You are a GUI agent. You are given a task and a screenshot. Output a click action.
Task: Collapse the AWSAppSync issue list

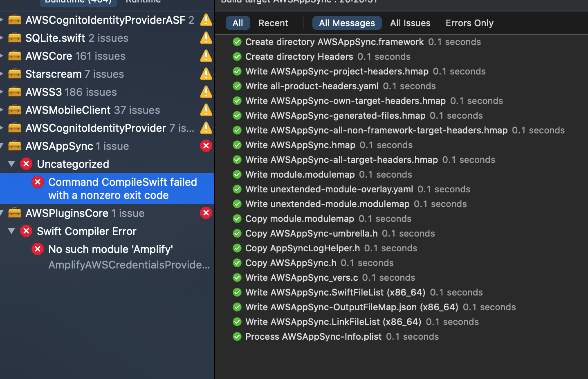[2, 146]
